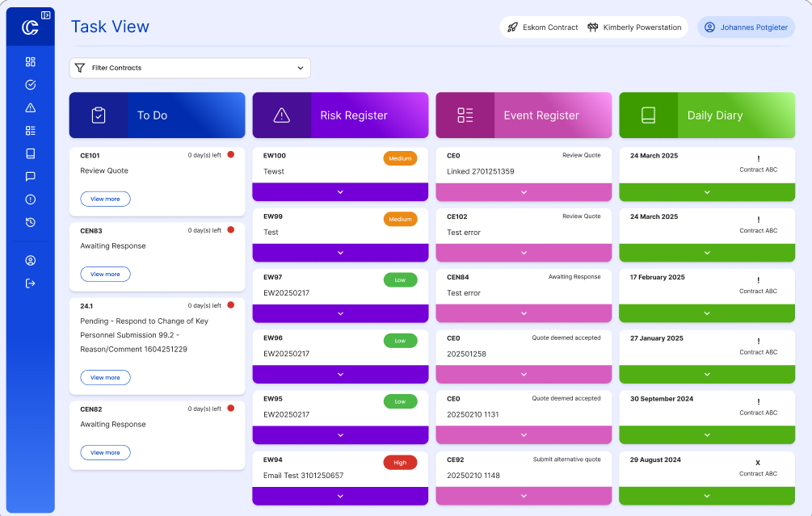Click View more on CEN83 card
This screenshot has height=516, width=812.
pyautogui.click(x=105, y=274)
